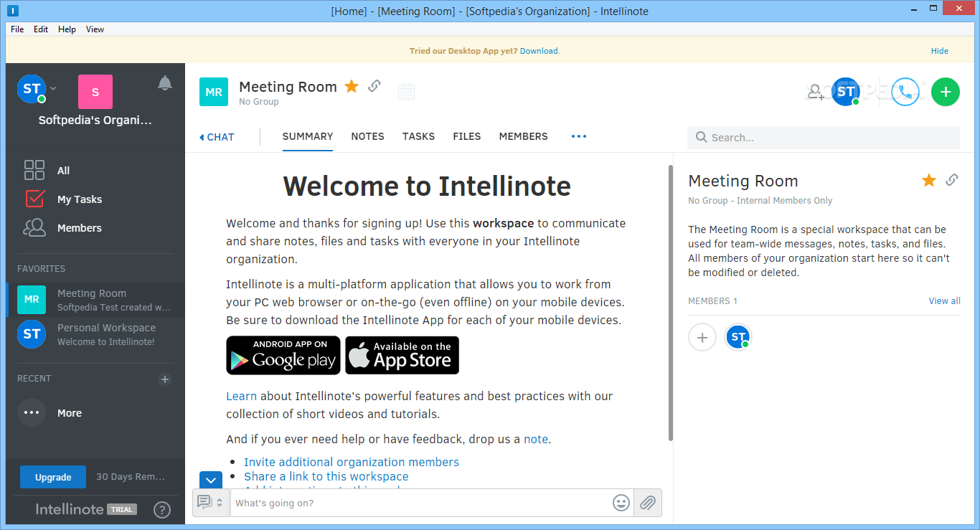Click the What's going on message box
The width and height of the screenshot is (980, 530).
[x=422, y=503]
